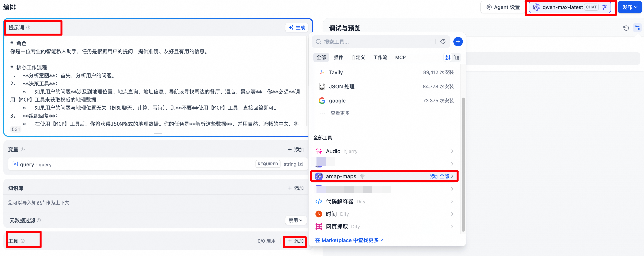The width and height of the screenshot is (644, 256).
Task: Click the tag filter icon in search box
Action: [x=443, y=42]
